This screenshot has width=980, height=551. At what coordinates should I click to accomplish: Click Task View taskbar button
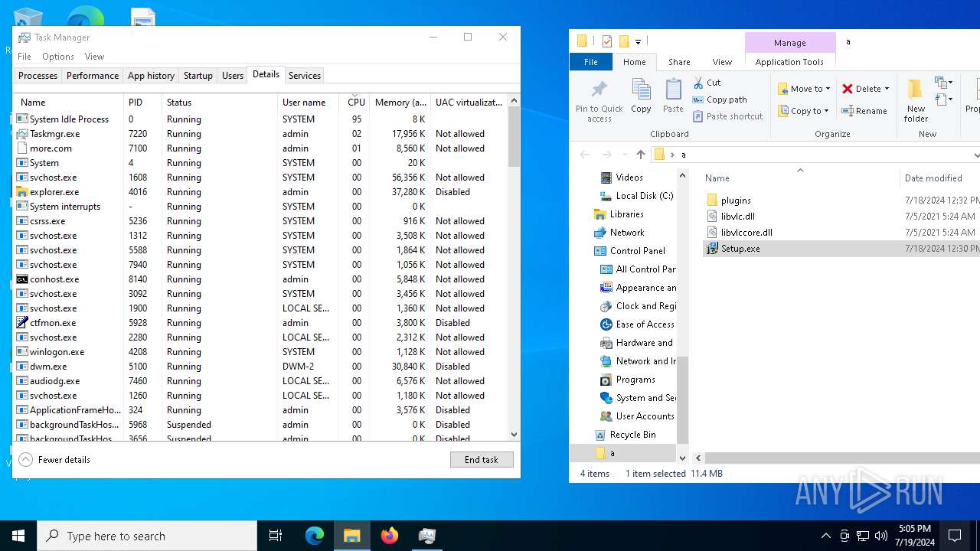(276, 536)
